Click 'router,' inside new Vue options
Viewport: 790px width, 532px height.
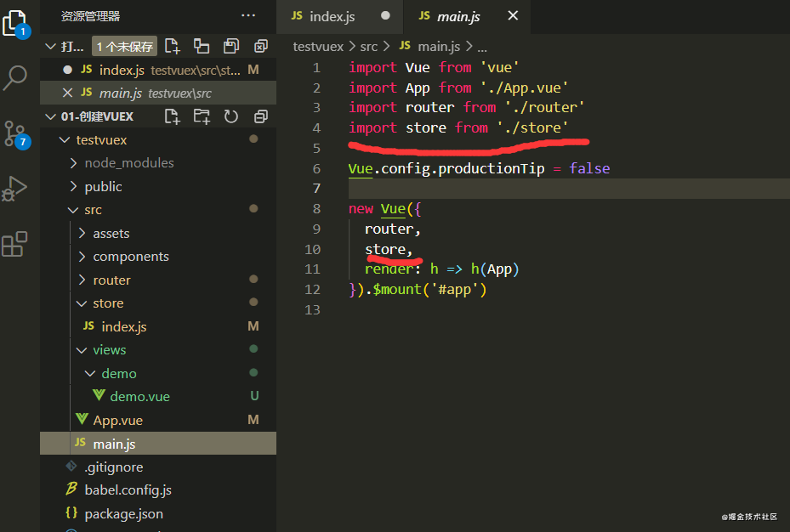[x=393, y=229]
